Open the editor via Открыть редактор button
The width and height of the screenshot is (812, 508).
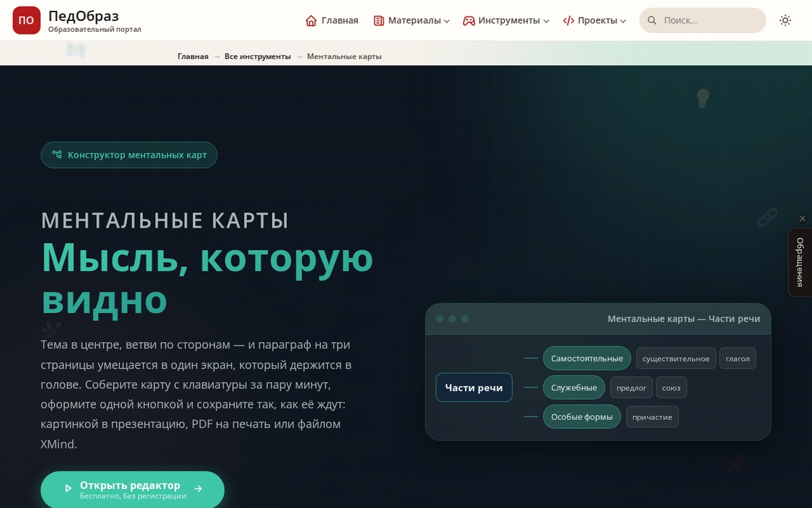coord(133,490)
